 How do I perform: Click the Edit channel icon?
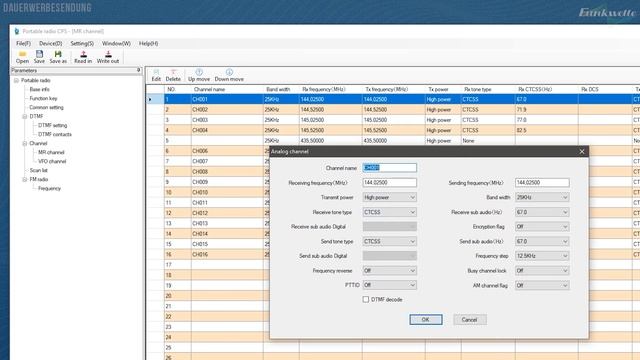pyautogui.click(x=156, y=76)
